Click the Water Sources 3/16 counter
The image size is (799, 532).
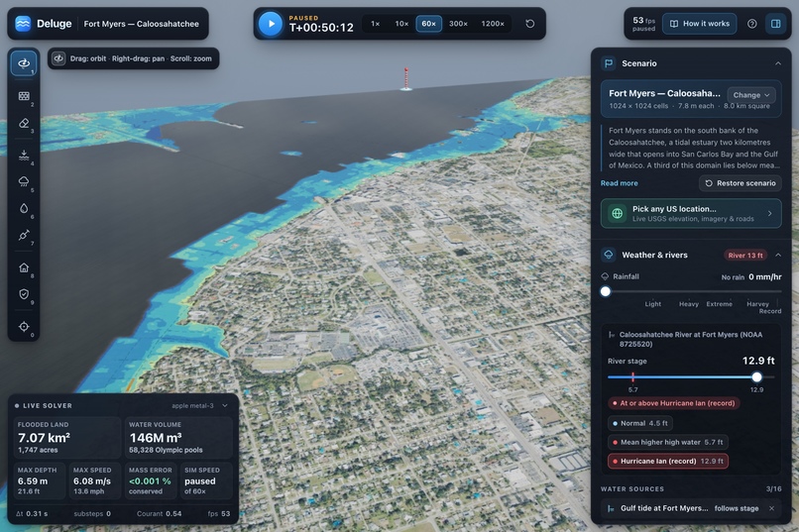(x=773, y=488)
